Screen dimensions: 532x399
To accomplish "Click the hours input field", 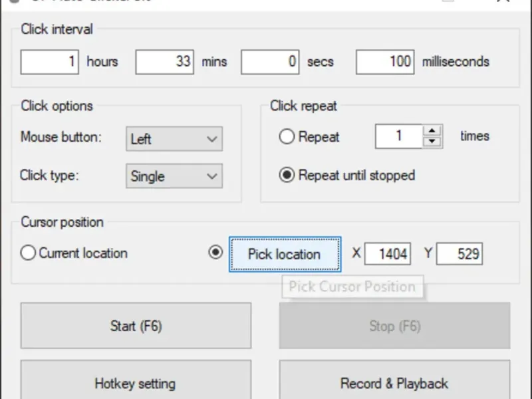I will point(50,62).
